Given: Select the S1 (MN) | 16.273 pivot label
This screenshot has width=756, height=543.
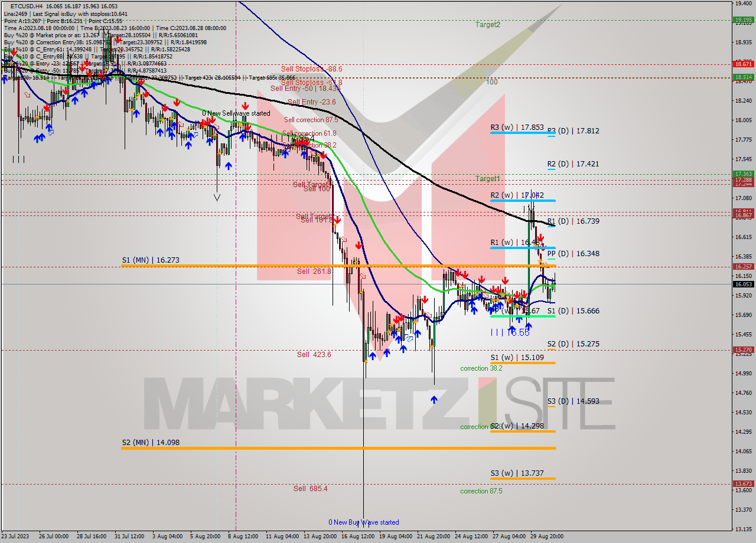Looking at the screenshot, I should 151,259.
